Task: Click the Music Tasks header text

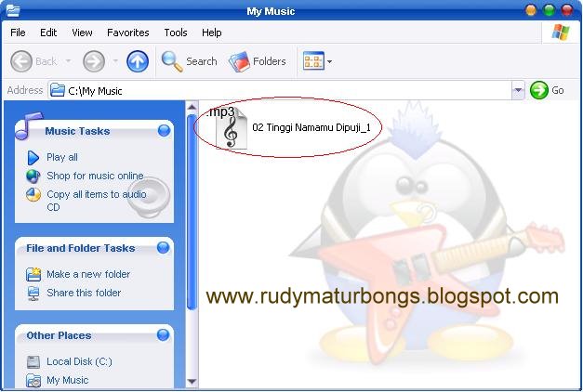Action: tap(77, 131)
